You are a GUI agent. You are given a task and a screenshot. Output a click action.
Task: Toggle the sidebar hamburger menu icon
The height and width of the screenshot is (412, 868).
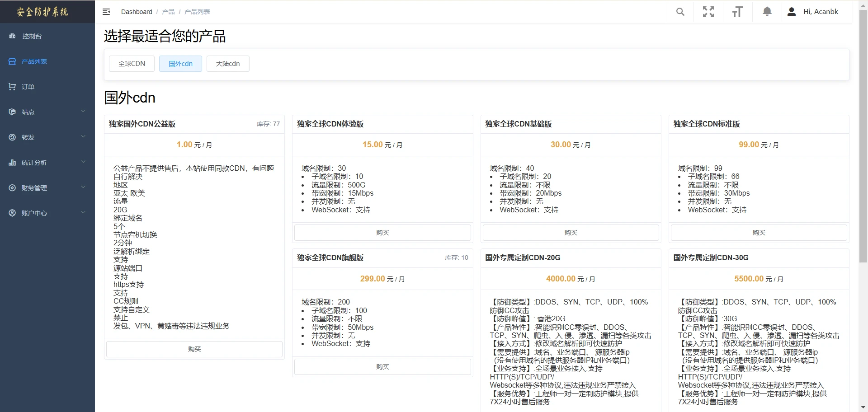tap(106, 12)
